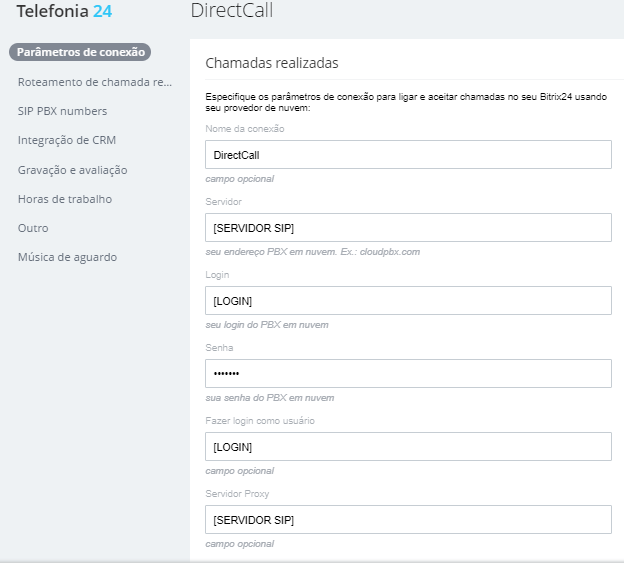Image resolution: width=624 pixels, height=567 pixels.
Task: Select the Senha password field
Action: click(x=408, y=374)
